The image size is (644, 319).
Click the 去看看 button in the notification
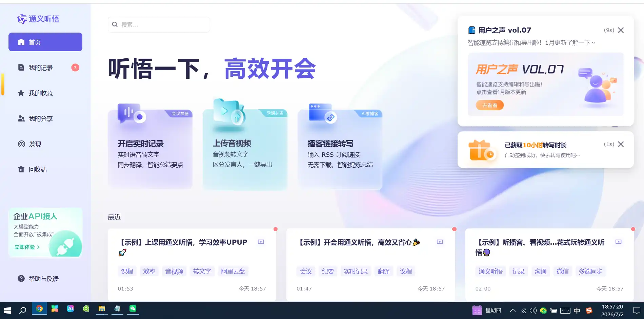pos(490,105)
